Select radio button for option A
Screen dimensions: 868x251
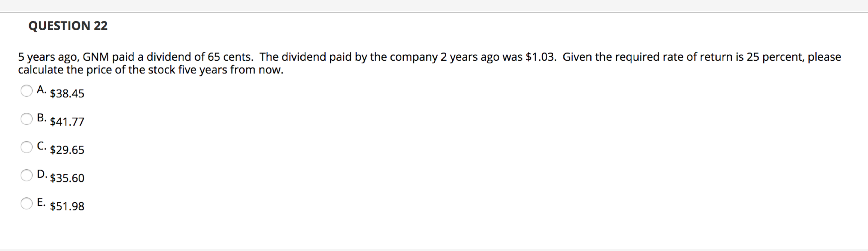coord(26,91)
